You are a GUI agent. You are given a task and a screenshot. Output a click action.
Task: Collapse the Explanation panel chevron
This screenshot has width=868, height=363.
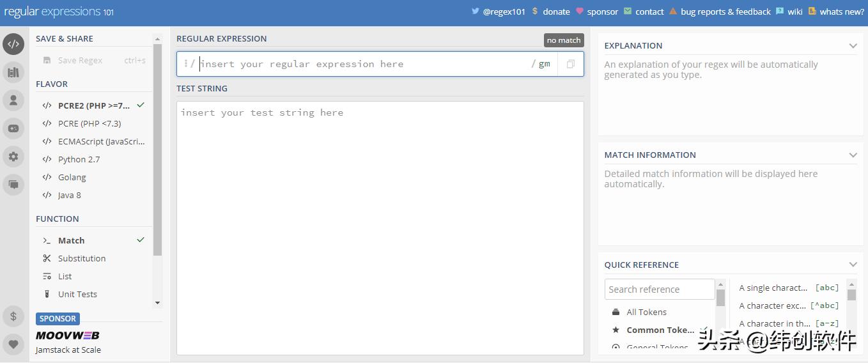pos(853,46)
